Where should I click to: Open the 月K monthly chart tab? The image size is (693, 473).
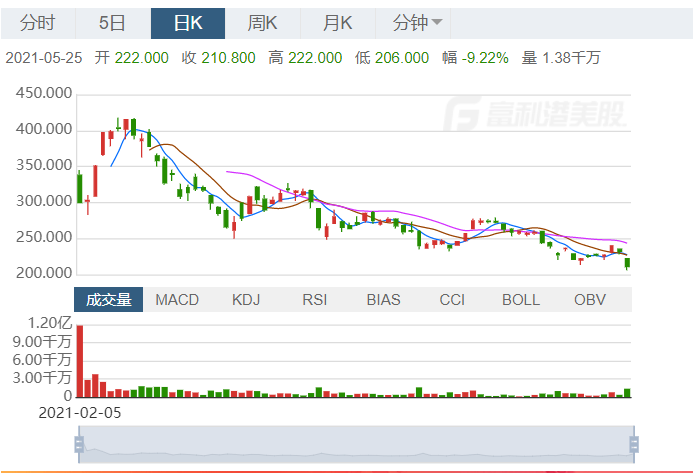338,23
